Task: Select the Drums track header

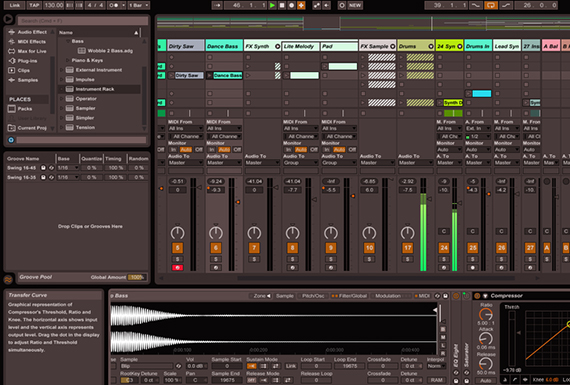Action: (x=416, y=46)
